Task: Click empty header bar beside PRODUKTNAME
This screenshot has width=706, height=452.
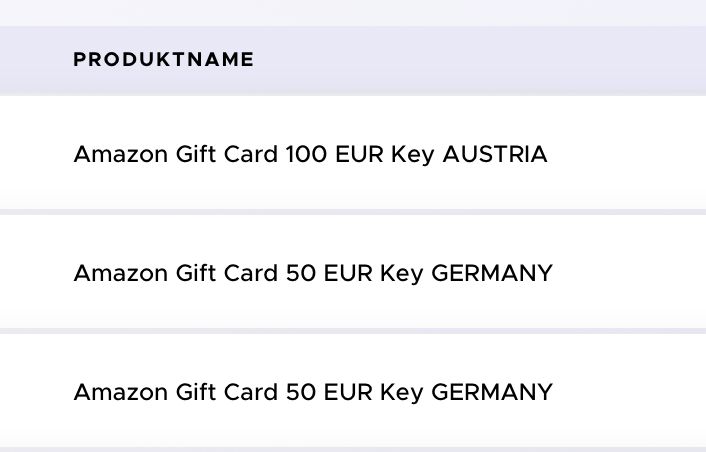Action: pos(477,60)
